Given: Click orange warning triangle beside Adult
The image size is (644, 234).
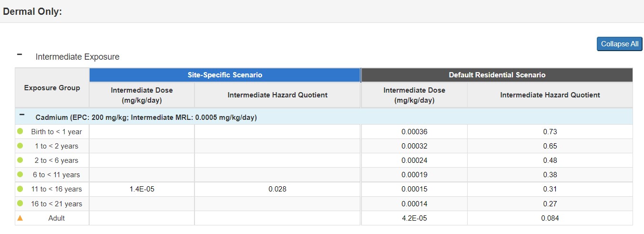Looking at the screenshot, I should pyautogui.click(x=20, y=218).
